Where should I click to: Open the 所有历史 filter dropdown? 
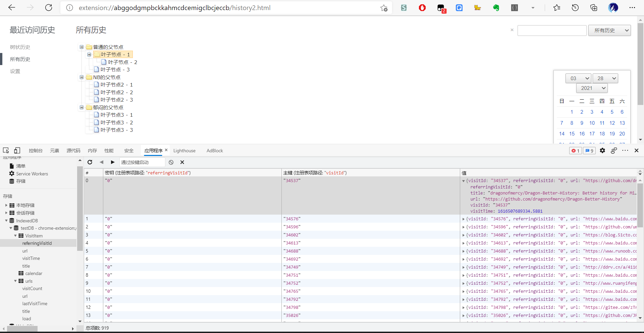(609, 31)
